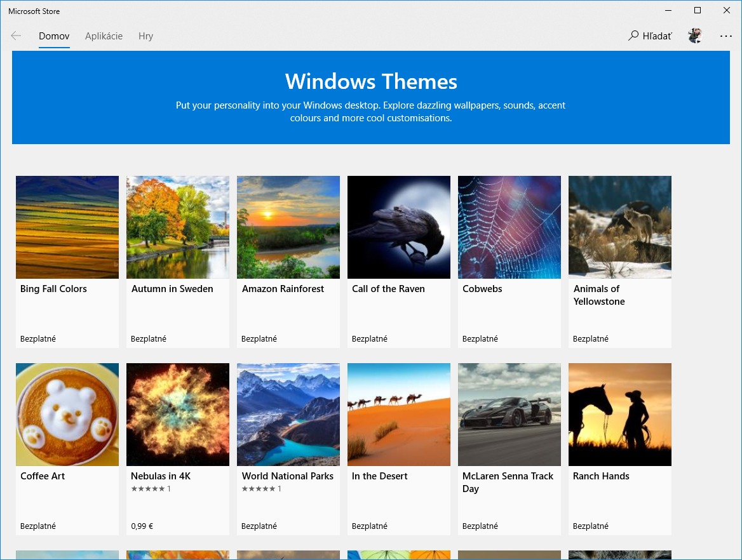
Task: Select In the Desert theme image
Action: tap(399, 415)
